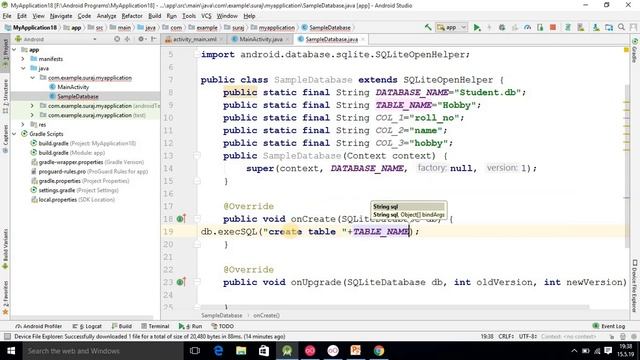Close the SampleDatabase.java tab
This screenshot has height=360, width=640.
[x=362, y=39]
